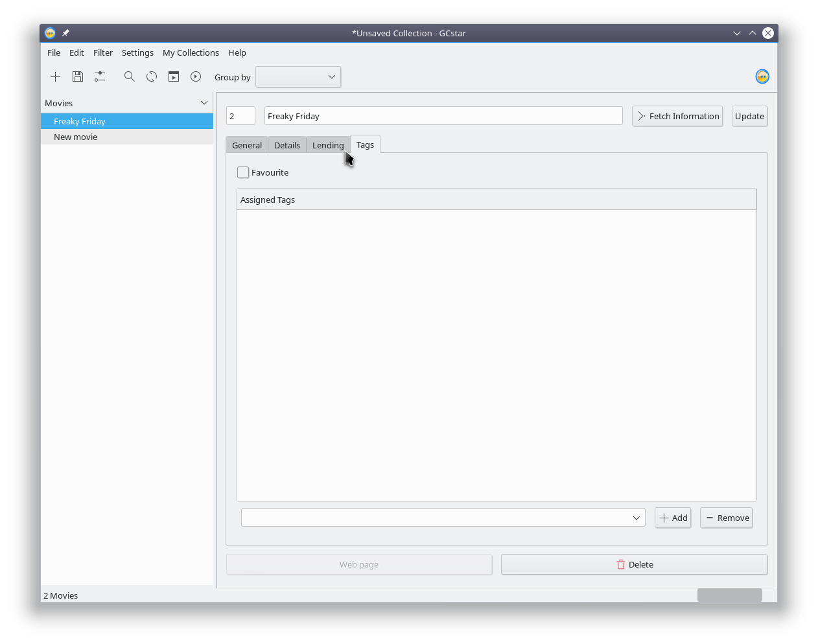This screenshot has height=644, width=818.
Task: Click the refresh circular arrow icon
Action: tap(152, 77)
